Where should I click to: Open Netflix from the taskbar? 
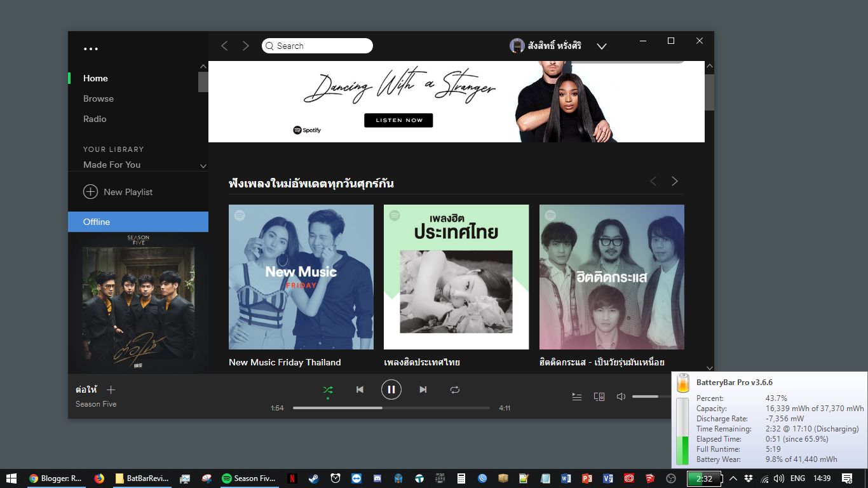292,478
